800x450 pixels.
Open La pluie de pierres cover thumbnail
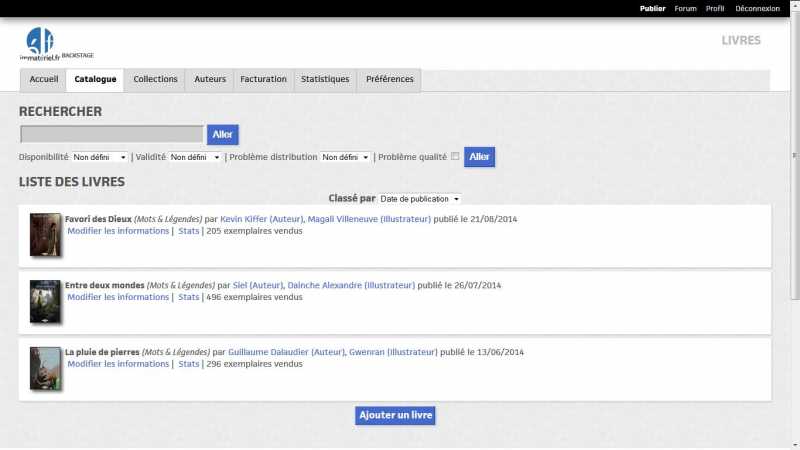[x=45, y=368]
